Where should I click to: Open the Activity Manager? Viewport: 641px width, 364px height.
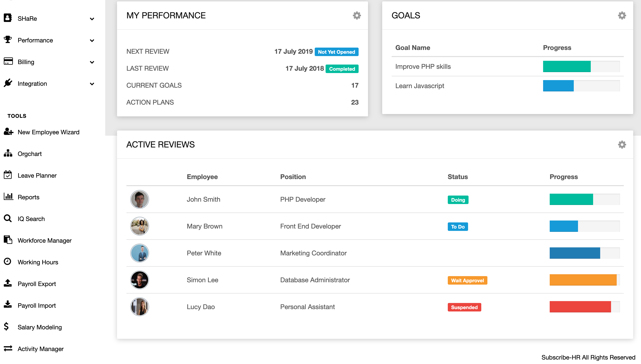[x=41, y=348]
